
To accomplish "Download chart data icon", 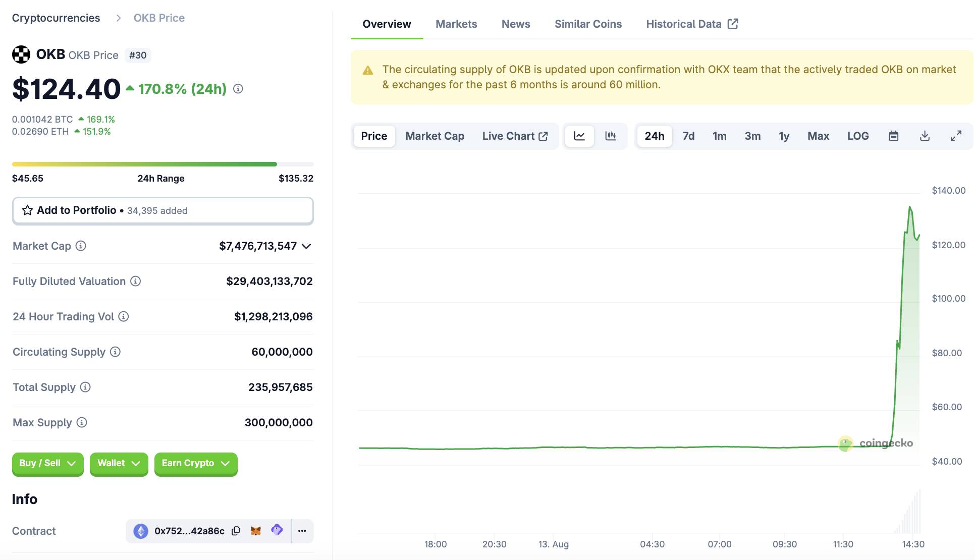I will pyautogui.click(x=925, y=136).
